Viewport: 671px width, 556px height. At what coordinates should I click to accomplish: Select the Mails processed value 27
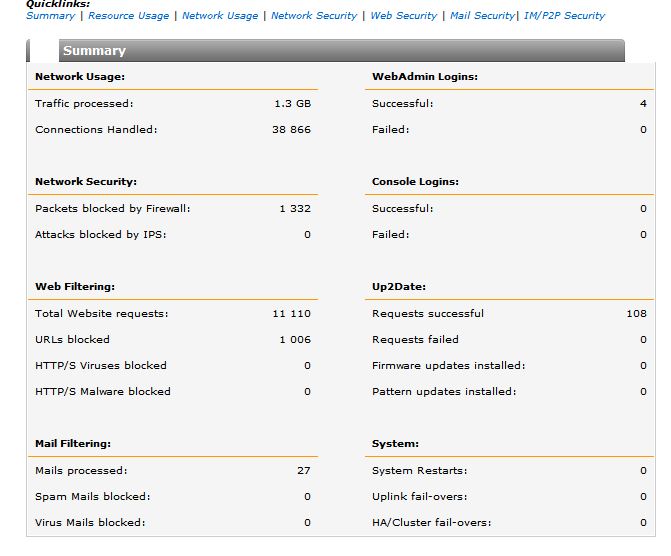[303, 470]
